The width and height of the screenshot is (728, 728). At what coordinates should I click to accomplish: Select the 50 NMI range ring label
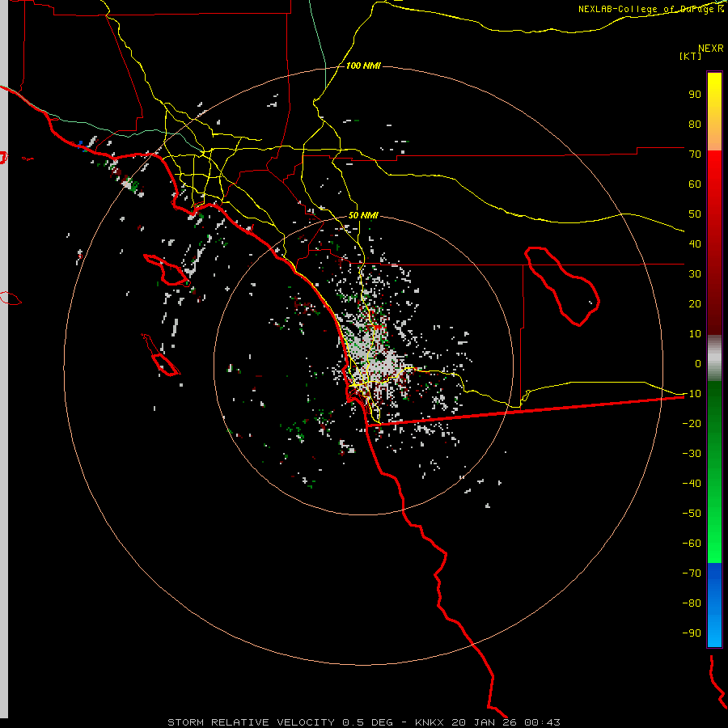(363, 215)
